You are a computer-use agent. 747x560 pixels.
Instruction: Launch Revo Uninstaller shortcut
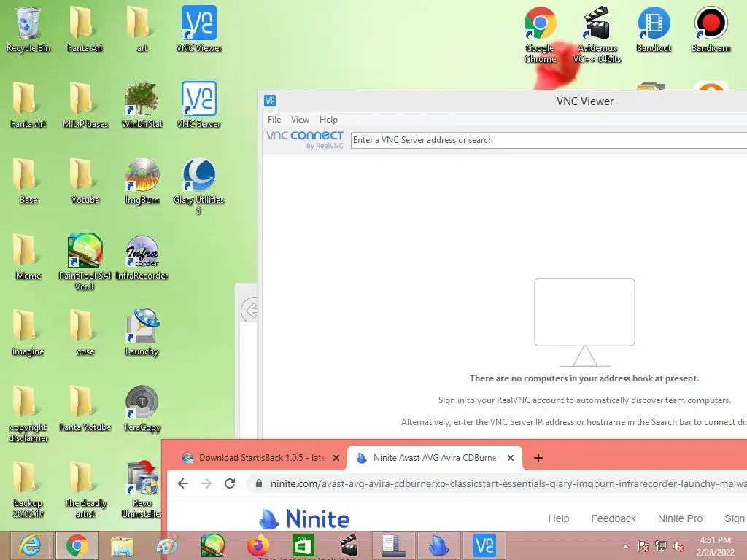click(142, 489)
